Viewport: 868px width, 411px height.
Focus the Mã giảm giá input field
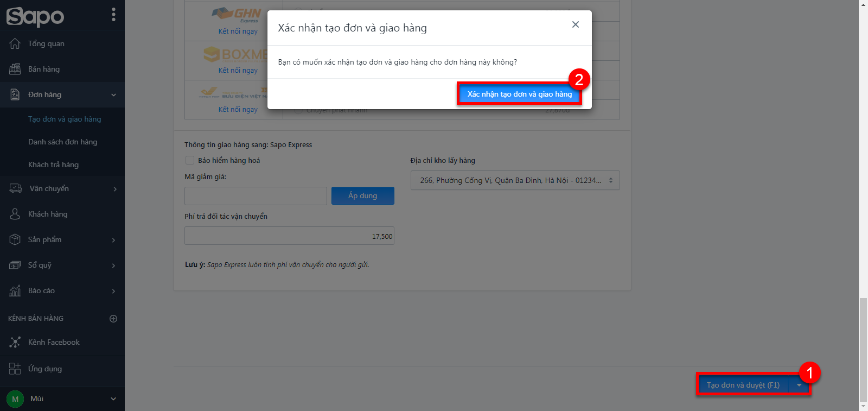click(256, 196)
